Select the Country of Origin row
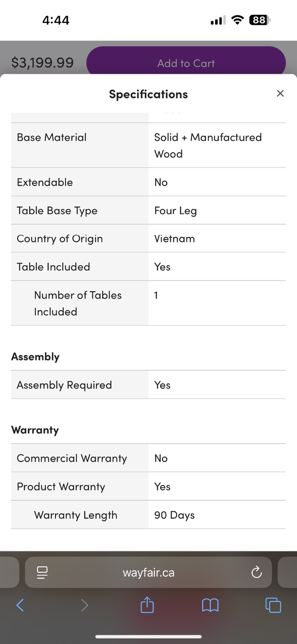Viewport: 297px width, 644px height. 148,238
